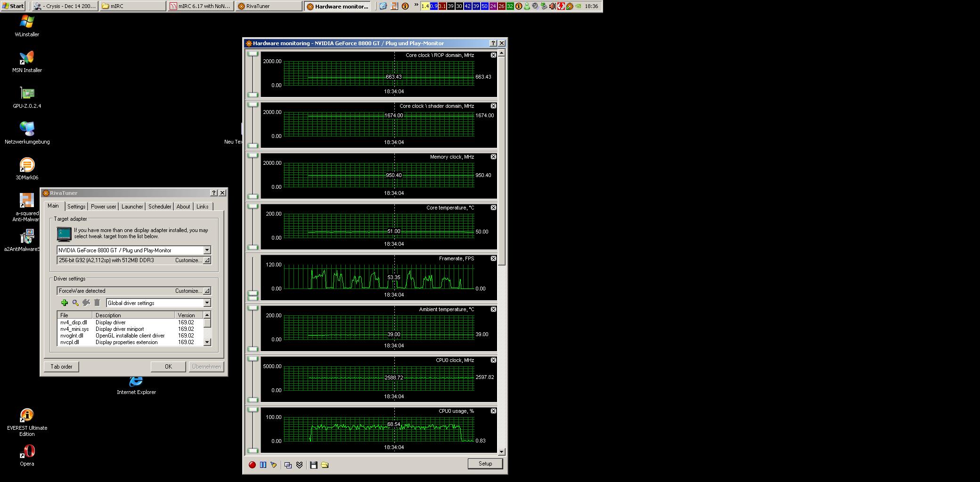Image resolution: width=980 pixels, height=482 pixels.
Task: Open the Links tab
Action: [x=203, y=207]
